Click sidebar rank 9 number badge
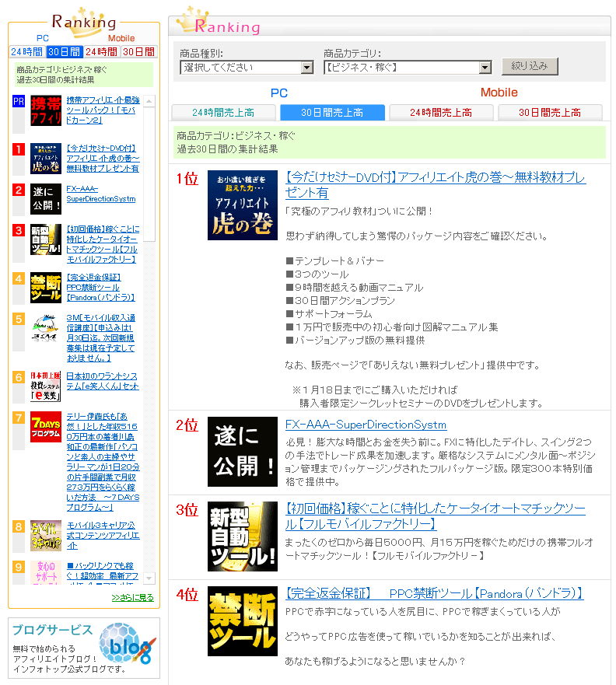The image size is (616, 685). [19, 567]
